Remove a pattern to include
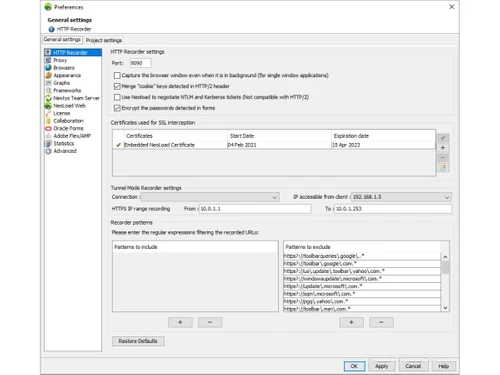This screenshot has height=375, width=500. click(210, 322)
